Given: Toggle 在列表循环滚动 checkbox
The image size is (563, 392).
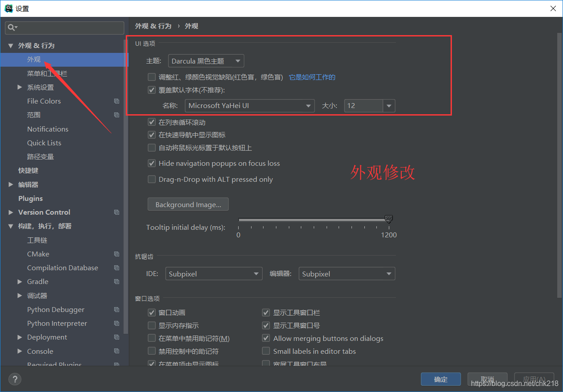Looking at the screenshot, I should (152, 122).
